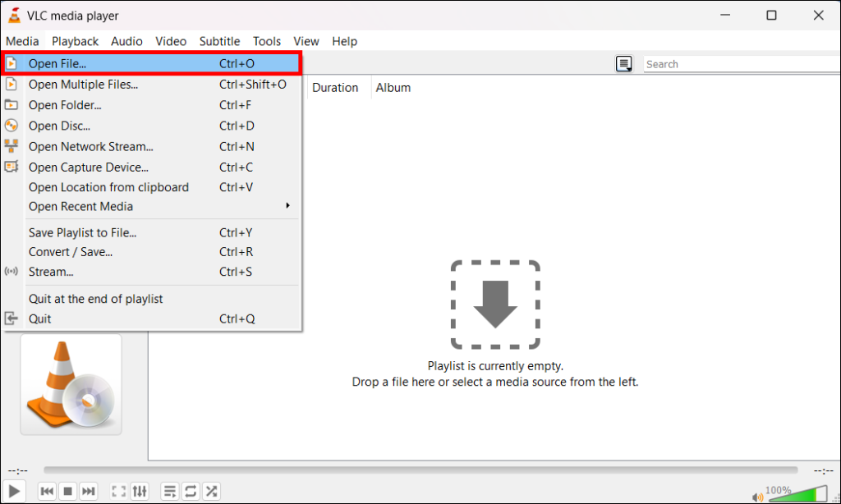Open the Tools menu
841x504 pixels.
click(266, 41)
